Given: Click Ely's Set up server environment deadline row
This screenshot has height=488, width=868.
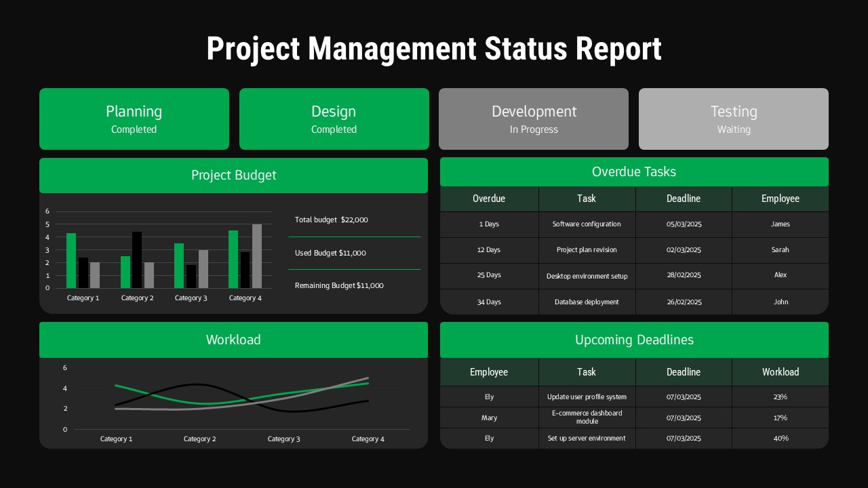Looking at the screenshot, I should [587, 438].
